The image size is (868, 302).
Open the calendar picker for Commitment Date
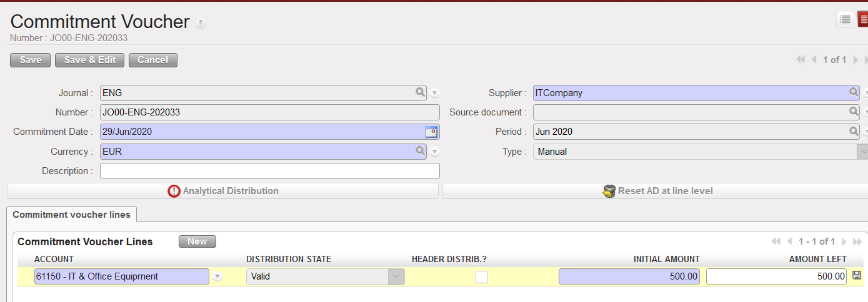tap(431, 132)
